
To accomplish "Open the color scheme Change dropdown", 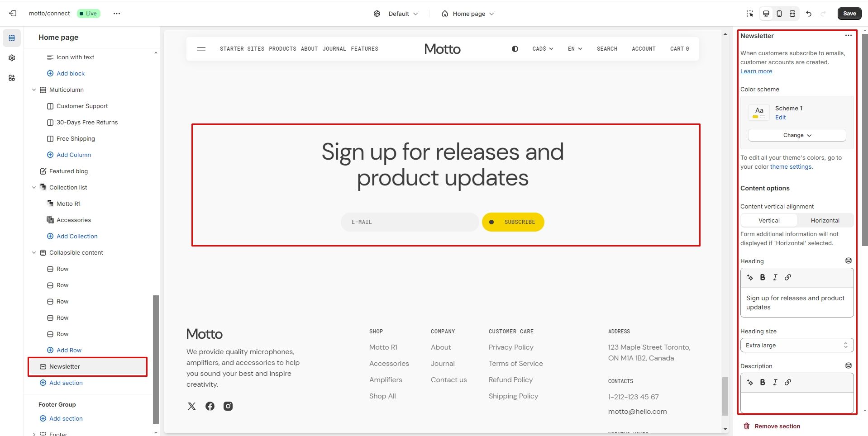I will pos(796,135).
